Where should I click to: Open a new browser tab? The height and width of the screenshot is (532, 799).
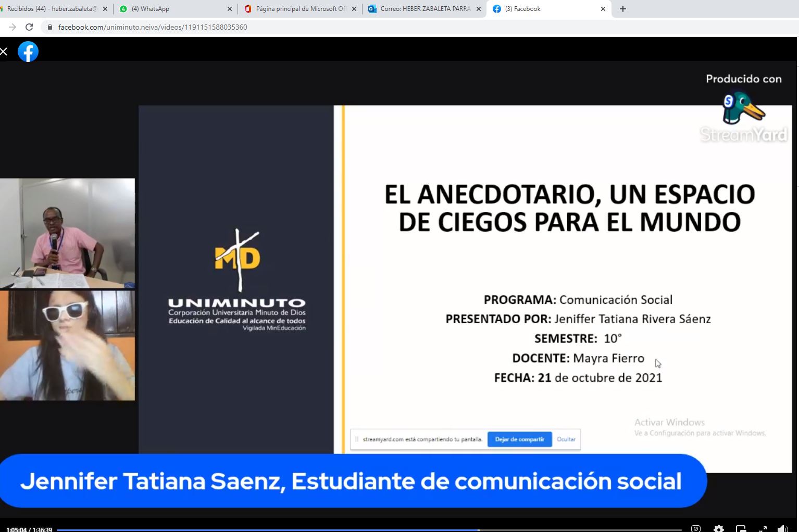click(623, 9)
